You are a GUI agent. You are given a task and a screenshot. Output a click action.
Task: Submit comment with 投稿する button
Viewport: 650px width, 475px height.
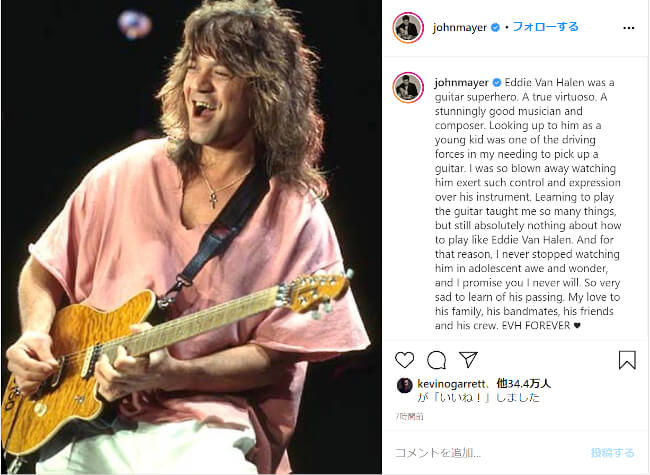pyautogui.click(x=612, y=453)
